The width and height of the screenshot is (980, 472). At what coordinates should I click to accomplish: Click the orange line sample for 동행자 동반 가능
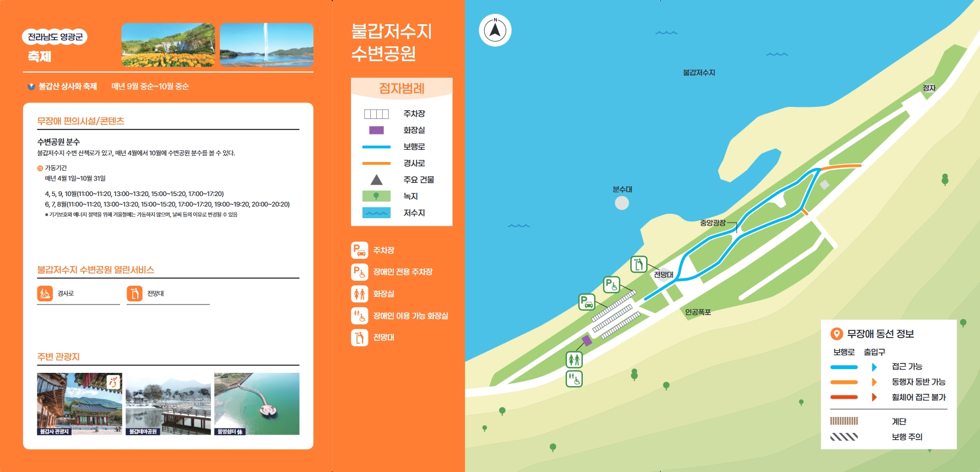(x=844, y=382)
